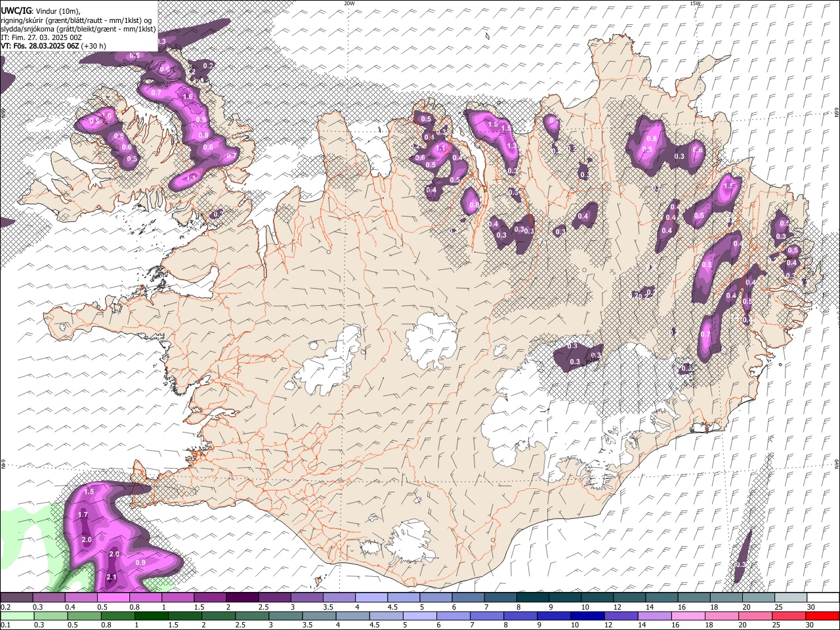Click the upper legend swatch starting at 0.2
Image resolution: width=840 pixels, height=630 pixels.
[16, 598]
